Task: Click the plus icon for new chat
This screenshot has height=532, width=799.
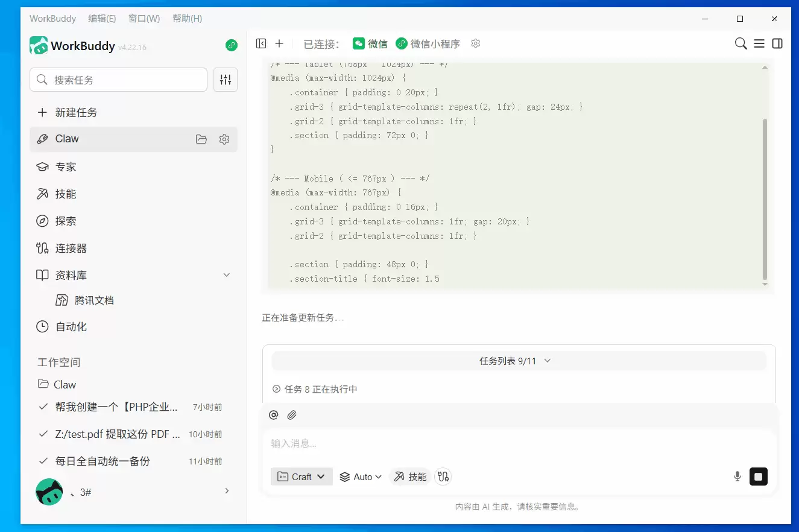Action: point(279,43)
